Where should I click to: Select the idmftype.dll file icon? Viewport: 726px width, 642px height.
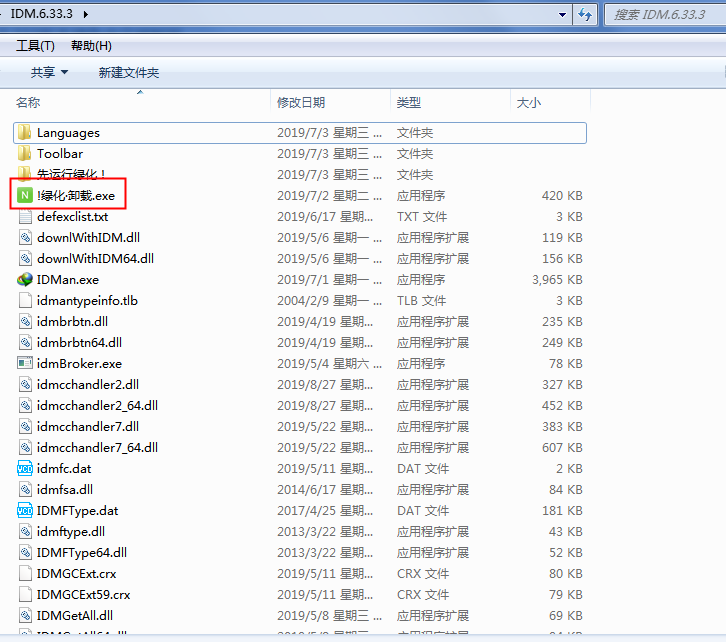pyautogui.click(x=25, y=531)
